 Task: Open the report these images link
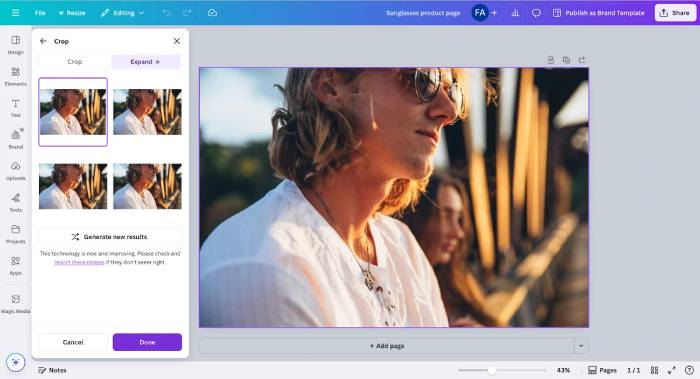pyautogui.click(x=79, y=262)
